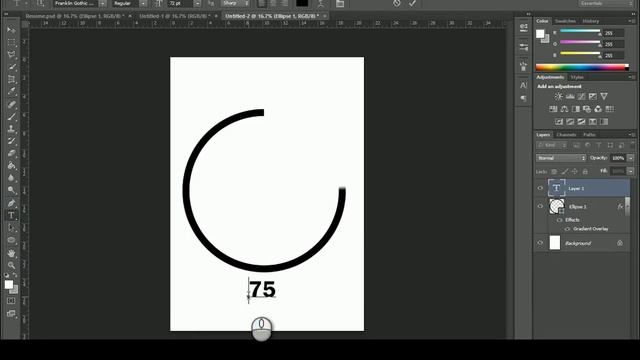Select the Hand tool
The image size is (640, 360).
pyautogui.click(x=11, y=253)
